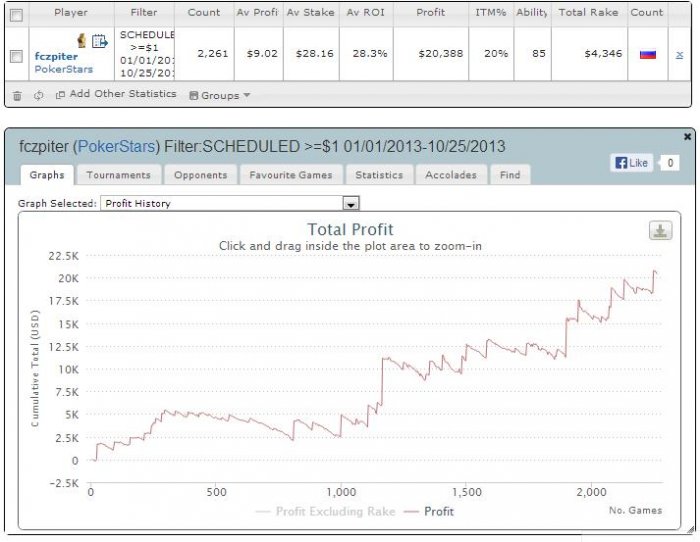Image resolution: width=700 pixels, height=542 pixels.
Task: Download the Total Profit graph
Action: [660, 230]
